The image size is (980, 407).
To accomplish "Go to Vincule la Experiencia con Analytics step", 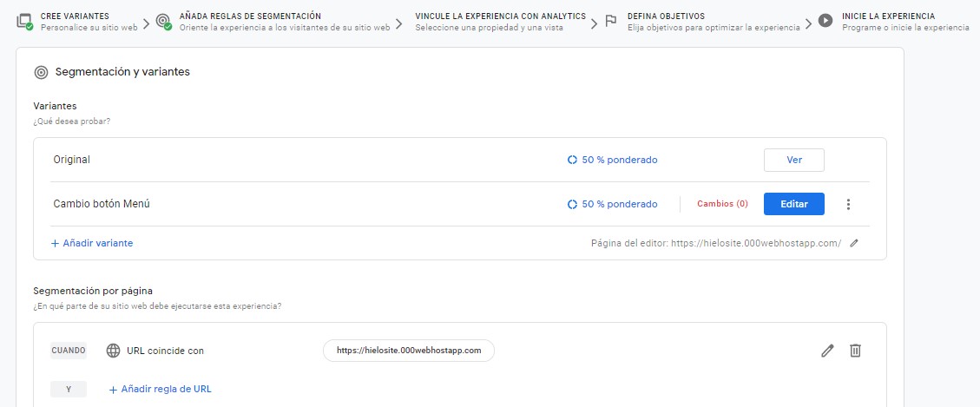I will click(500, 21).
